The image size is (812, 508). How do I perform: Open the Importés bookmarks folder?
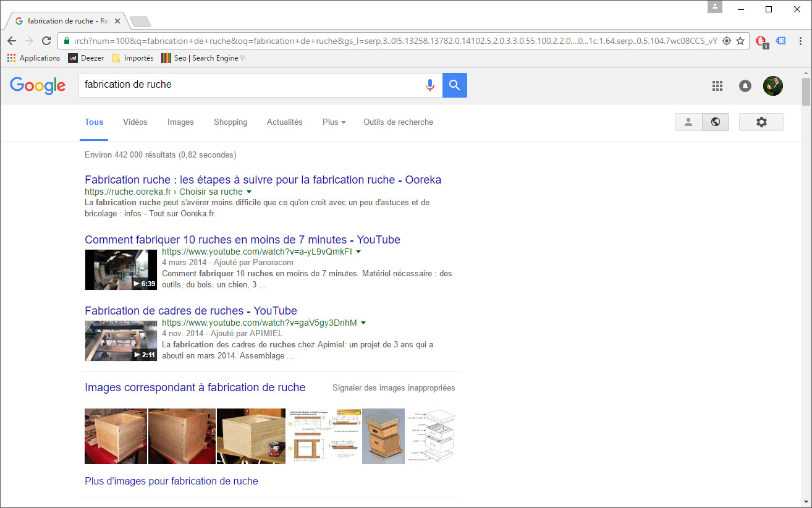pyautogui.click(x=133, y=58)
